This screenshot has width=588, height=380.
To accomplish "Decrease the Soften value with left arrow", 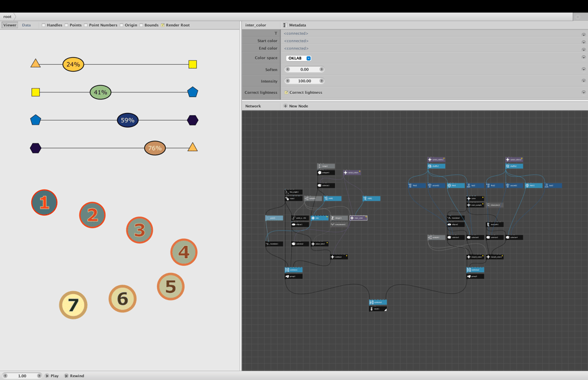I will pyautogui.click(x=288, y=69).
